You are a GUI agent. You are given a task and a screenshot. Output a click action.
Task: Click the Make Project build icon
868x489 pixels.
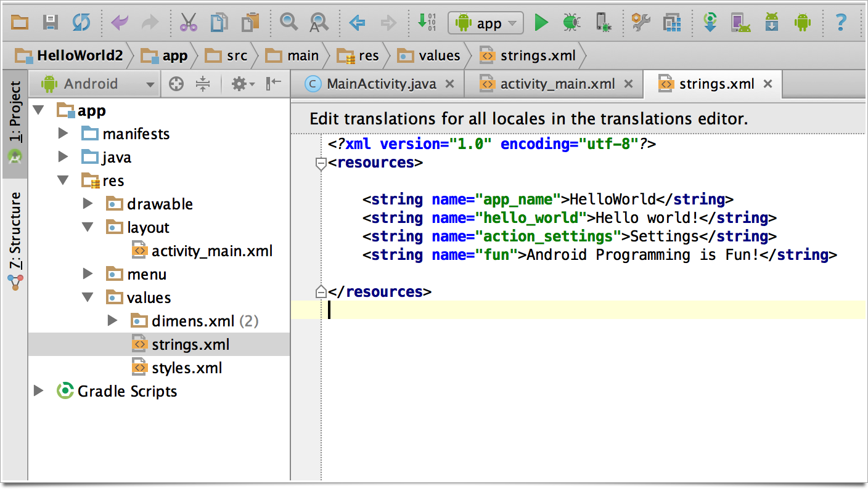coord(426,23)
